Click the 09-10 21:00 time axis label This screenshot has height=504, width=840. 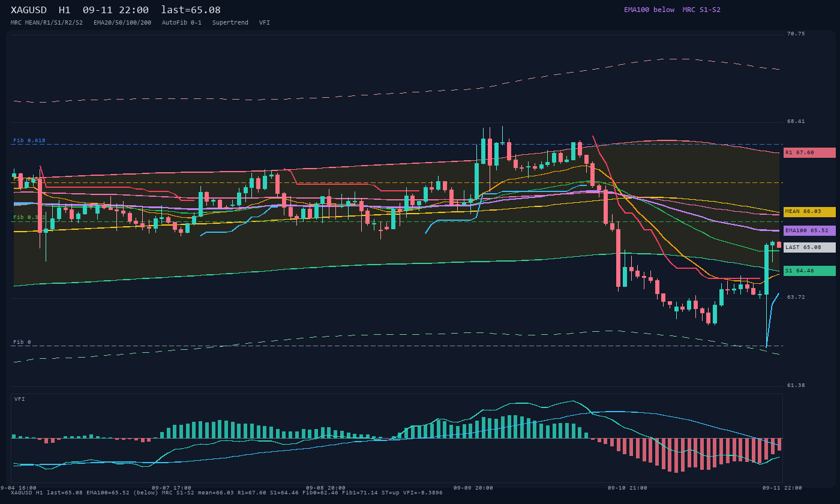(628, 488)
